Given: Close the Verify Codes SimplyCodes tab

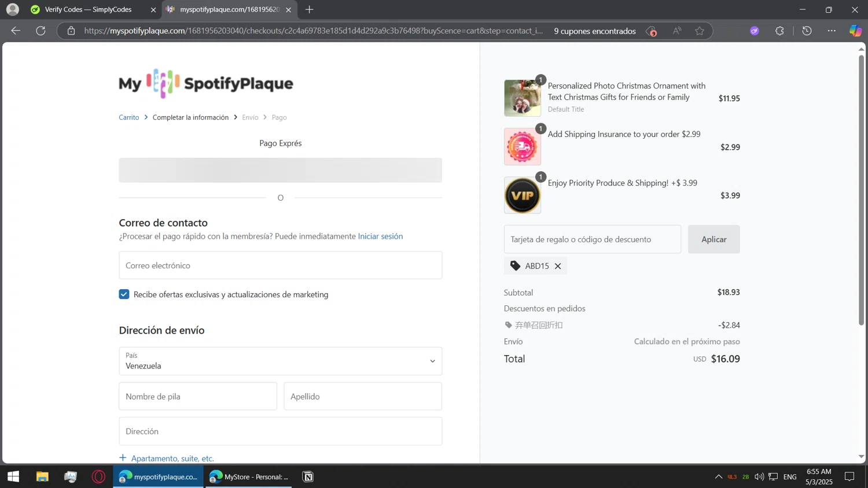Looking at the screenshot, I should pos(153,10).
